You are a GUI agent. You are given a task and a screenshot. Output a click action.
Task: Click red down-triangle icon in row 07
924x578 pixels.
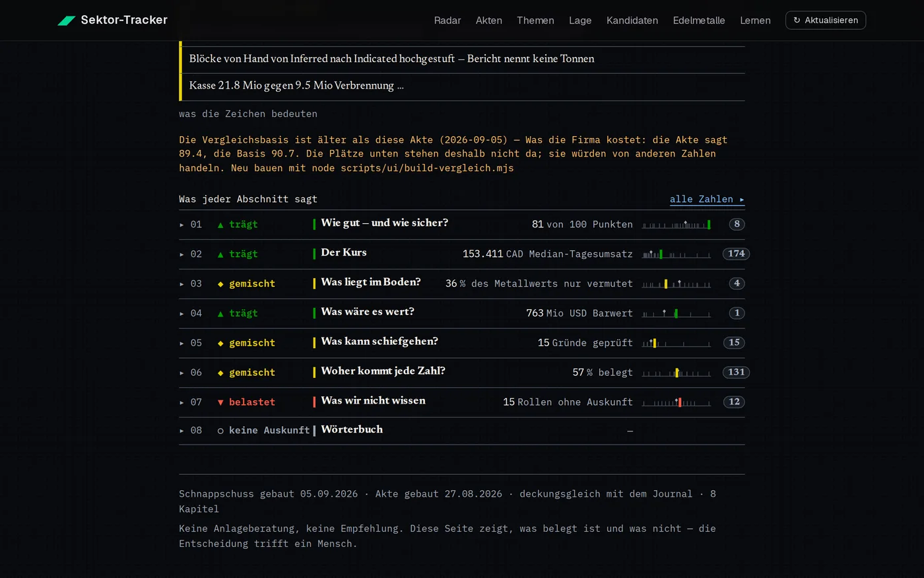pos(220,402)
